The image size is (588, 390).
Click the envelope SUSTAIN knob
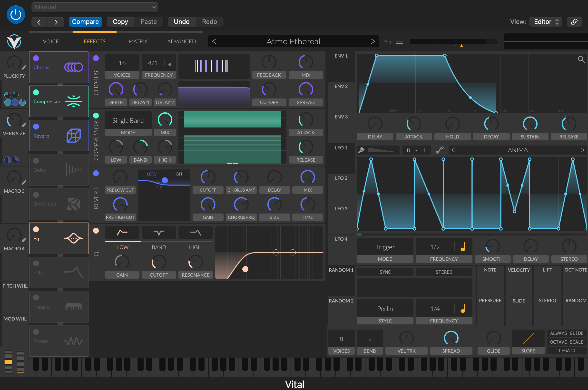pyautogui.click(x=530, y=124)
